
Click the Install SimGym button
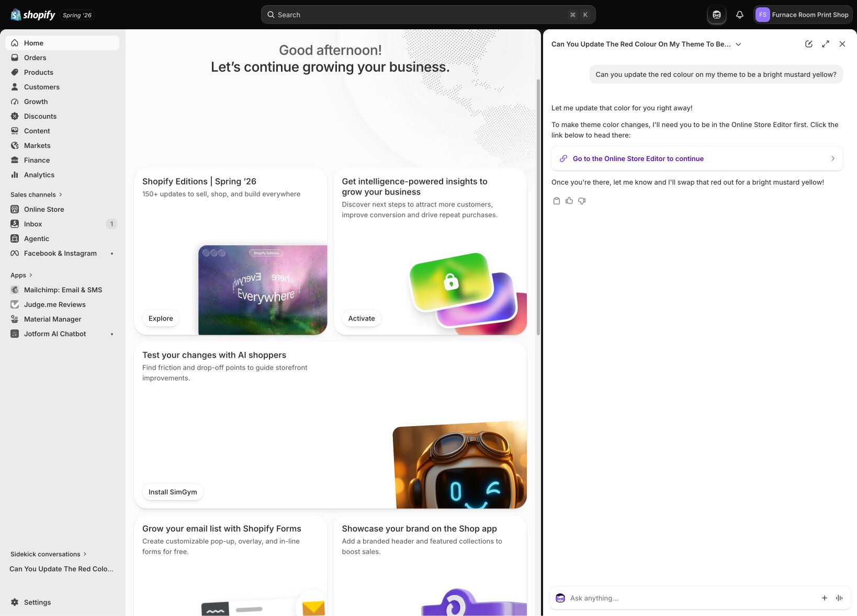173,492
